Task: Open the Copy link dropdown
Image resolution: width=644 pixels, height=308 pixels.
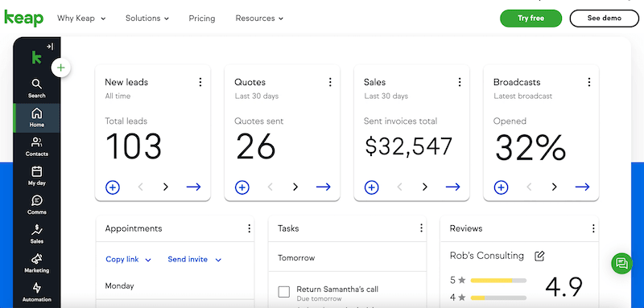Action: (129, 260)
